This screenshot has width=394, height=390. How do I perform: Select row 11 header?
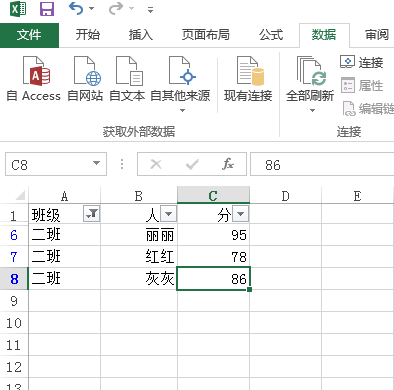point(14,345)
